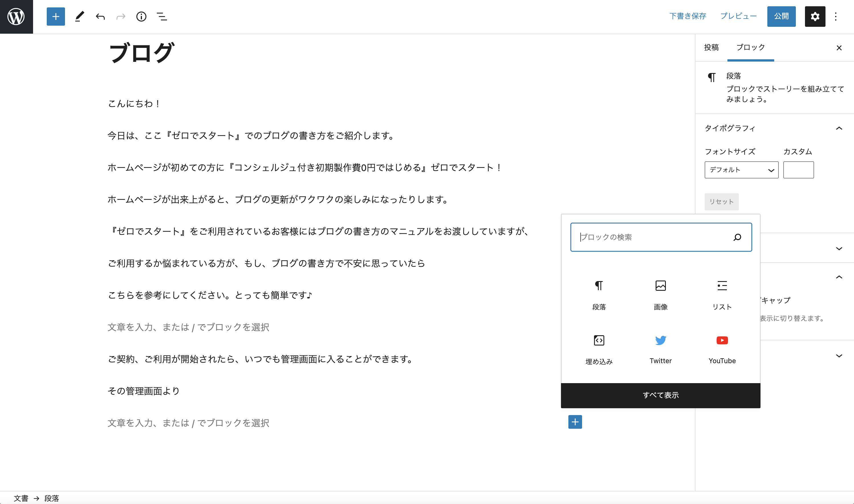Image resolution: width=854 pixels, height=504 pixels.
Task: Open the font size デフォルト dropdown
Action: point(741,170)
